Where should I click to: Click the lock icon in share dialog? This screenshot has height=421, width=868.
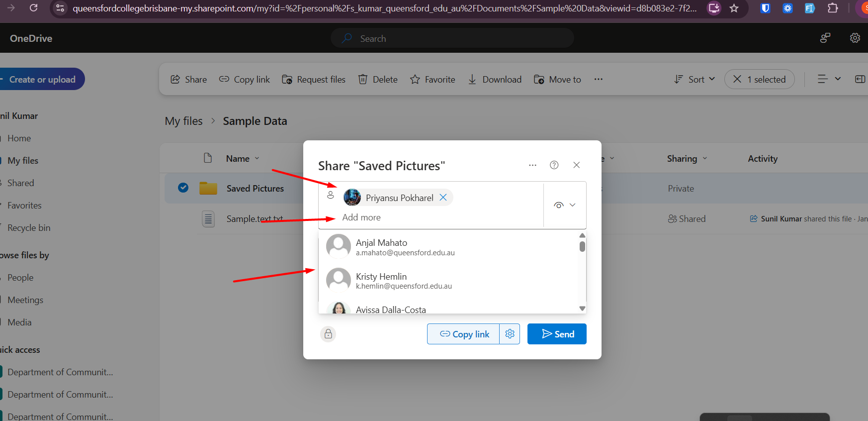[x=328, y=334]
